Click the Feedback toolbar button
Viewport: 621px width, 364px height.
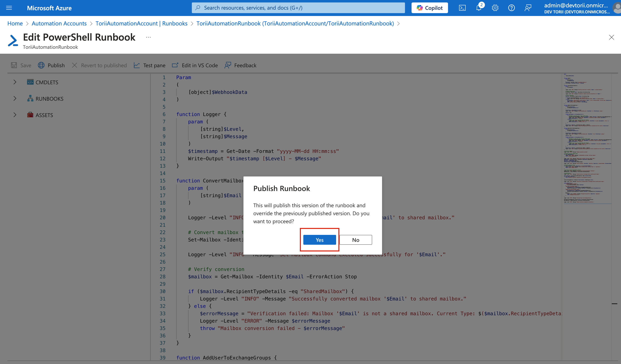241,65
